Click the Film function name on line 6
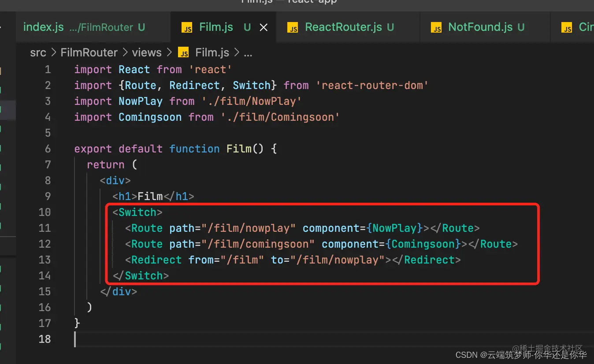Viewport: 594px width, 364px height. click(239, 149)
